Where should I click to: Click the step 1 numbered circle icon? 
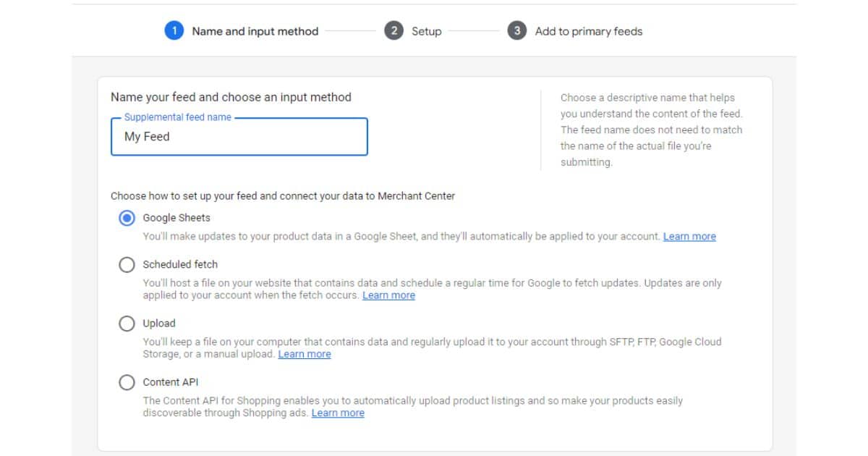tap(174, 31)
